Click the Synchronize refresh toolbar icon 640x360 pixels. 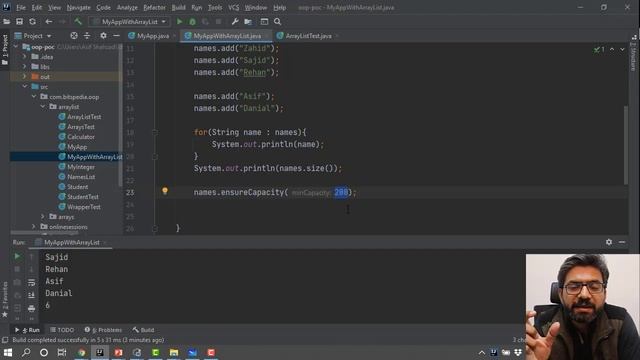pos(32,22)
